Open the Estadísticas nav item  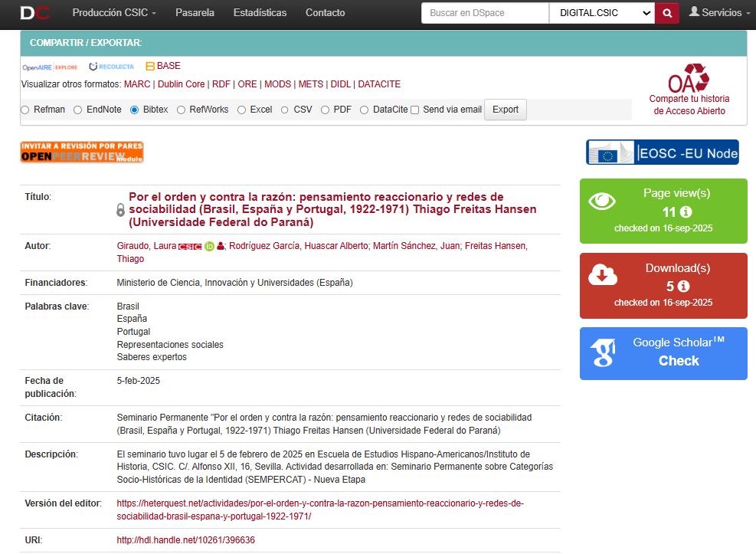pyautogui.click(x=260, y=12)
